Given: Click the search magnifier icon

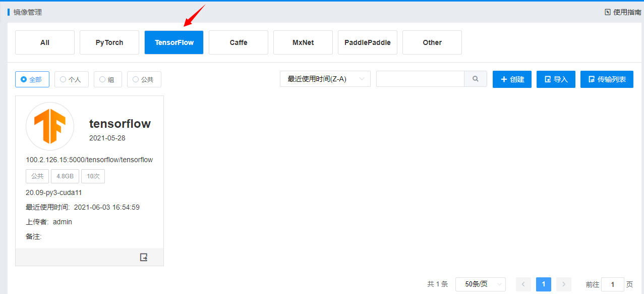Looking at the screenshot, I should [x=475, y=79].
